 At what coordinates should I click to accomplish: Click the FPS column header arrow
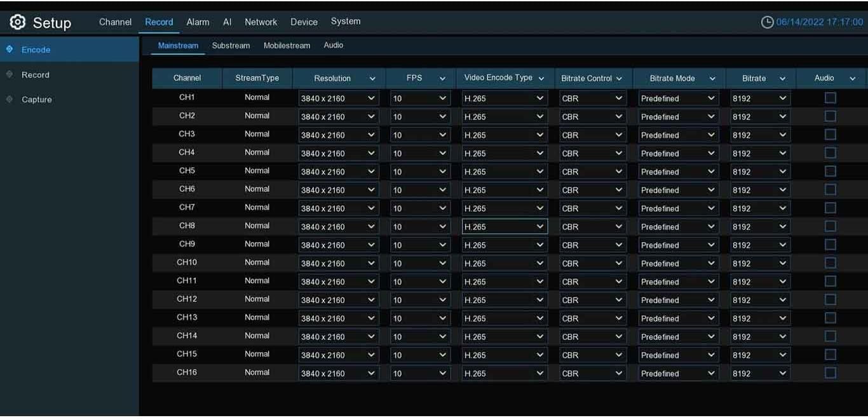(442, 78)
